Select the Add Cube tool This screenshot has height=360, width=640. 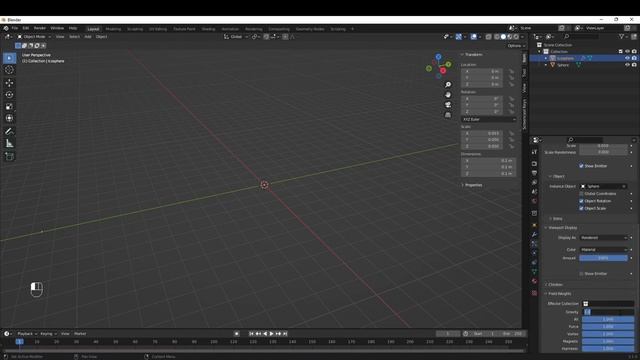(9, 156)
